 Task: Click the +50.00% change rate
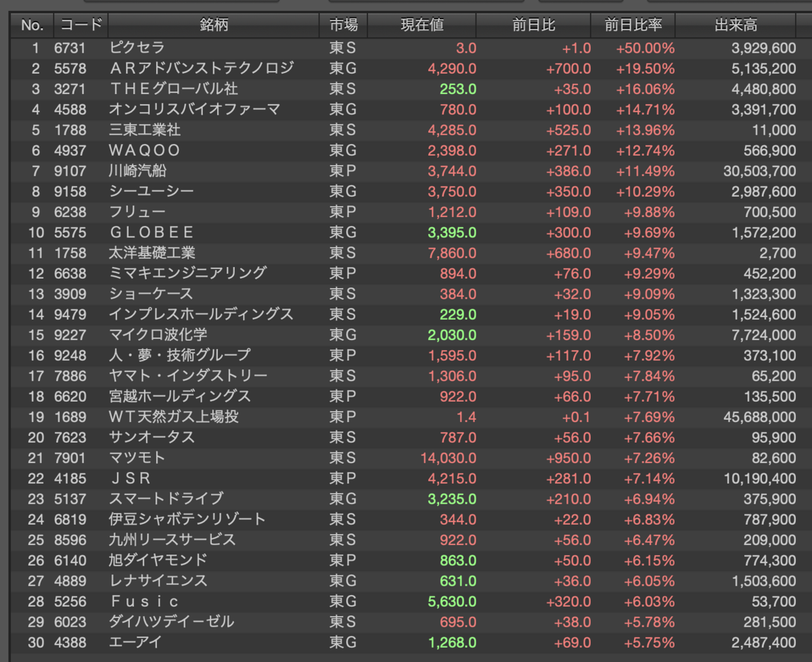pos(645,48)
